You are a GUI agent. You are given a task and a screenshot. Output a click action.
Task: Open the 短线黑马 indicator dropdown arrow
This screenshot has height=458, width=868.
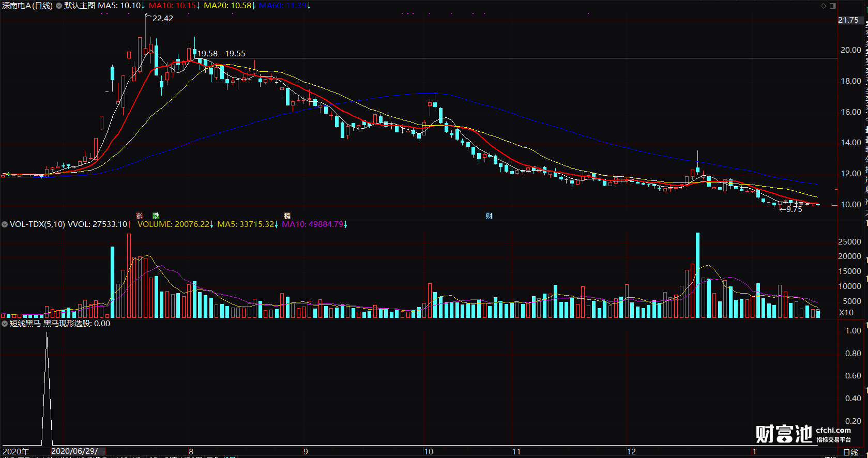point(5,324)
